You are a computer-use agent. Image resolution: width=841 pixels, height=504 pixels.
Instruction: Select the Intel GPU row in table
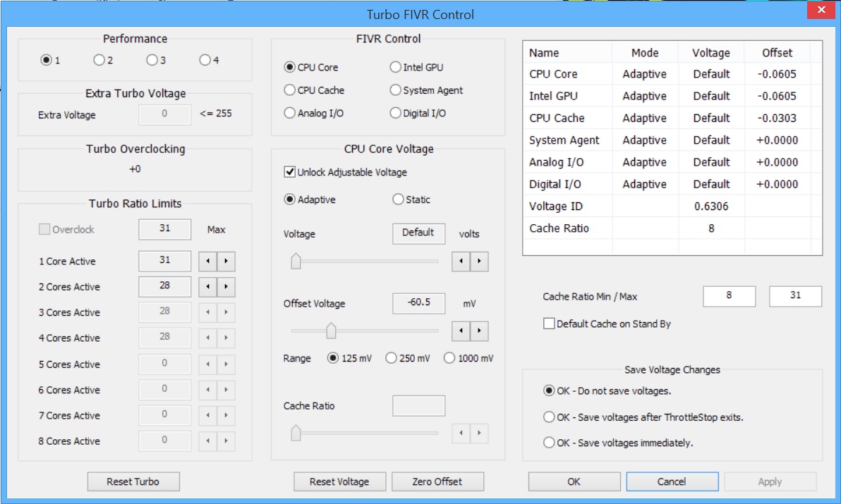point(672,96)
